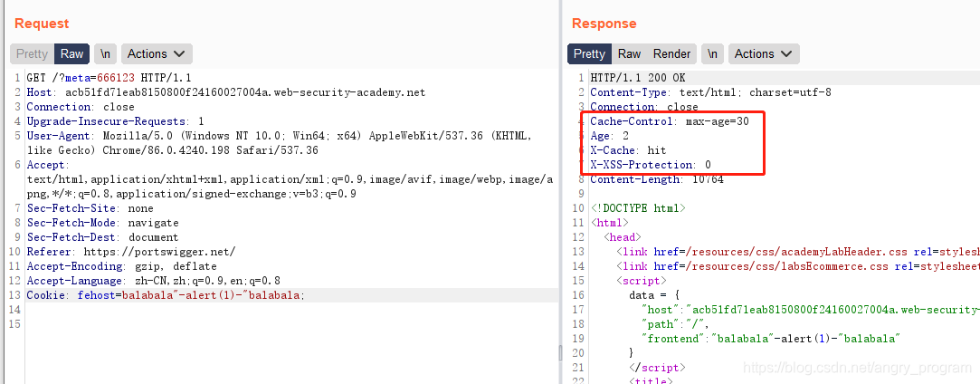
Task: Click the Sec-Fetch-Dest: document header
Action: pos(102,237)
